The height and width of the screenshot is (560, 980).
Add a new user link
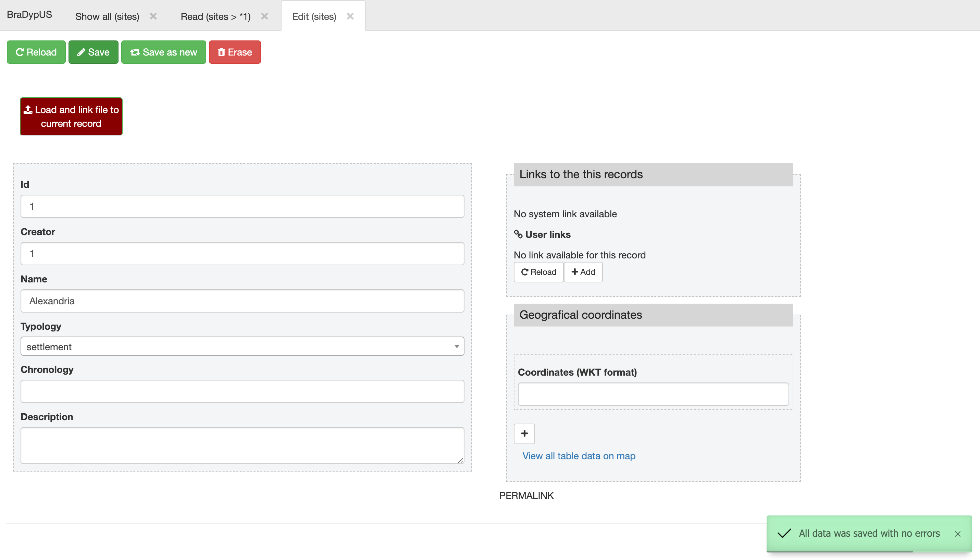pos(583,272)
